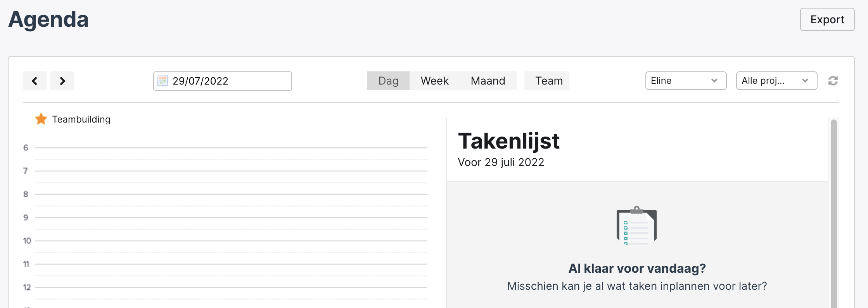The width and height of the screenshot is (868, 308).
Task: Click the orange Teambuilding star icon
Action: click(x=41, y=119)
